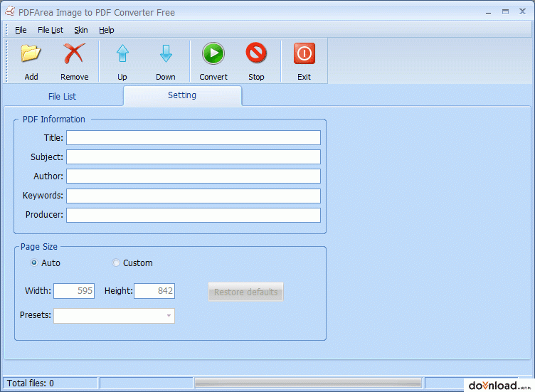This screenshot has width=535, height=392.
Task: Open the Skin menu
Action: click(x=81, y=30)
